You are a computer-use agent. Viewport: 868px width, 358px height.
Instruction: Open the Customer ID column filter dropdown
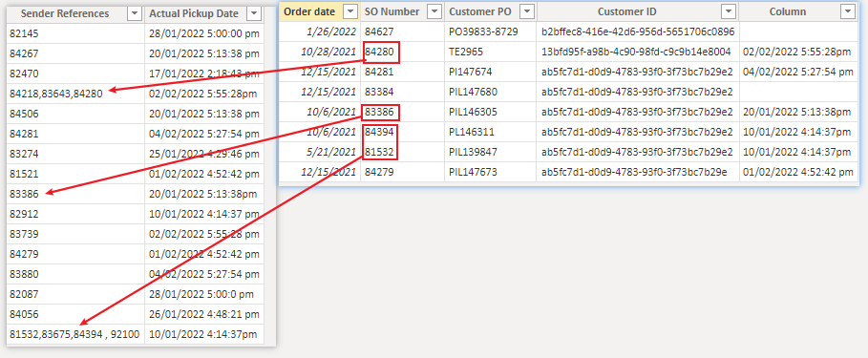[730, 11]
